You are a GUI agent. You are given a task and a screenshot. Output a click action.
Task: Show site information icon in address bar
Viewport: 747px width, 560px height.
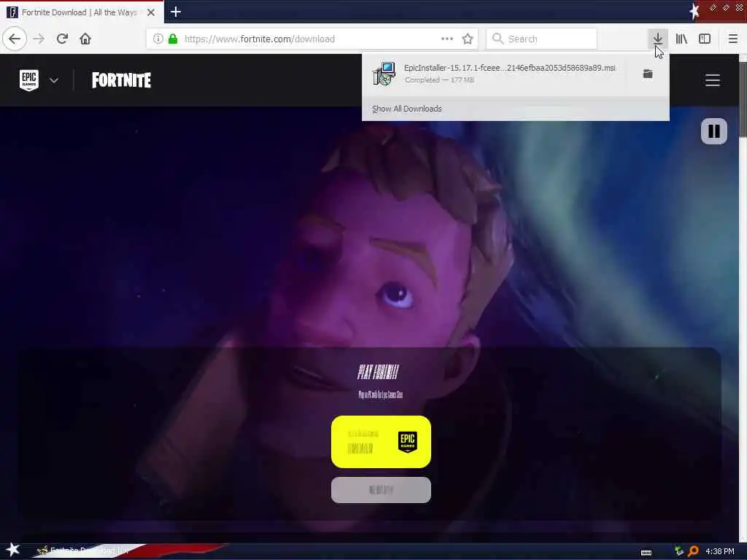click(x=158, y=39)
